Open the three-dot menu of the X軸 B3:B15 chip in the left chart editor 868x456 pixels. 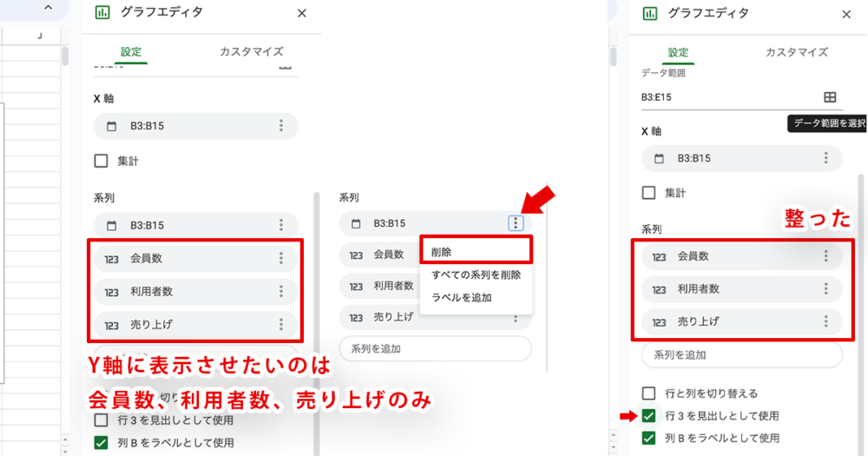pos(281,126)
